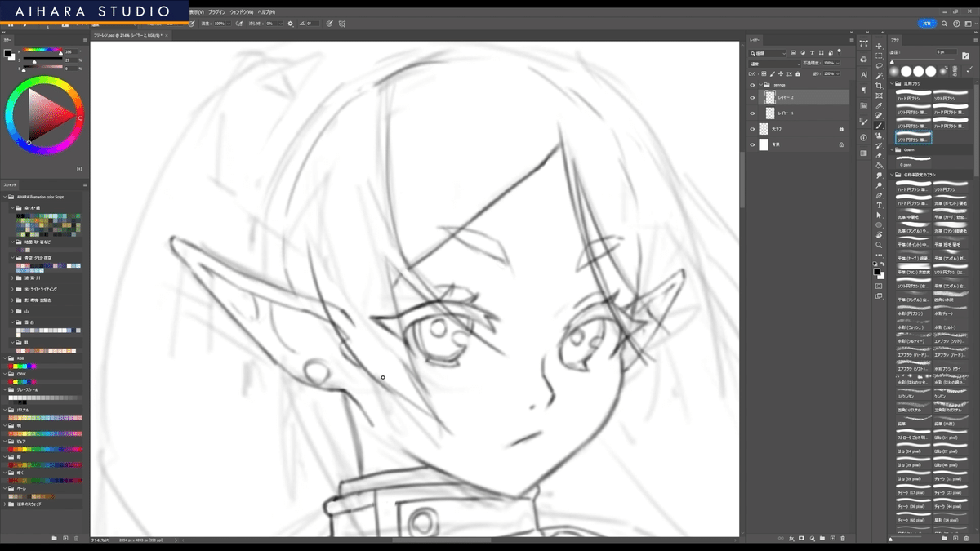Open the ウィンドウ(W) menu
The width and height of the screenshot is (980, 551).
(x=242, y=12)
